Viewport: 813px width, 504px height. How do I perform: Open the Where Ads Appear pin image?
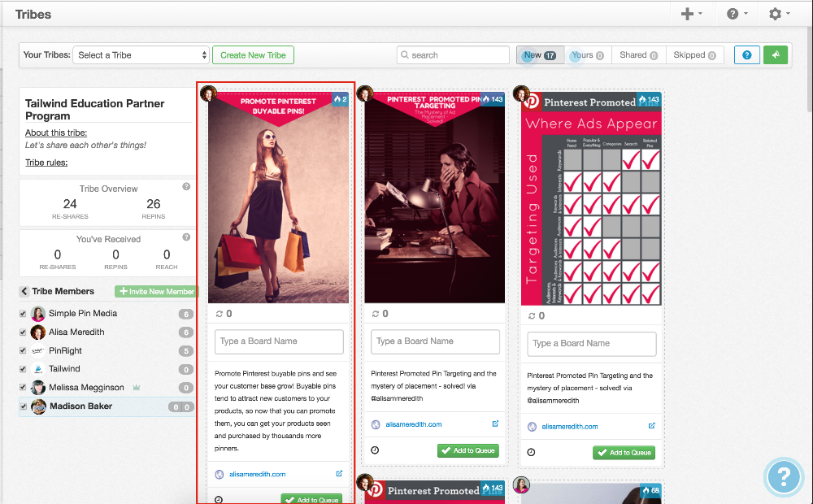(592, 199)
